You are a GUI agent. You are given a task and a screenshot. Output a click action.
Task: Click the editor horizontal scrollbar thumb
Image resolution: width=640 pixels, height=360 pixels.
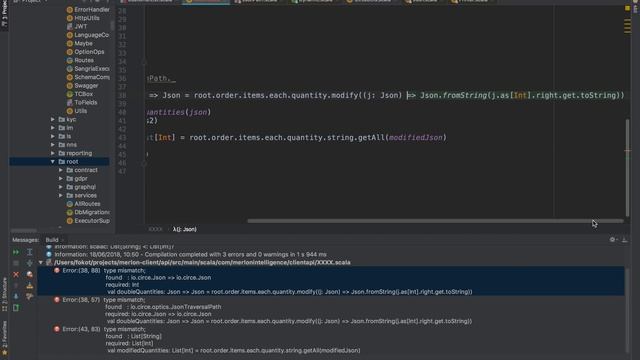436,221
